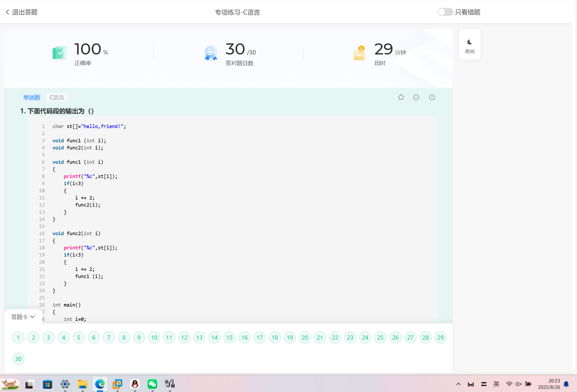Jump to question 1 on answer card

(18, 338)
